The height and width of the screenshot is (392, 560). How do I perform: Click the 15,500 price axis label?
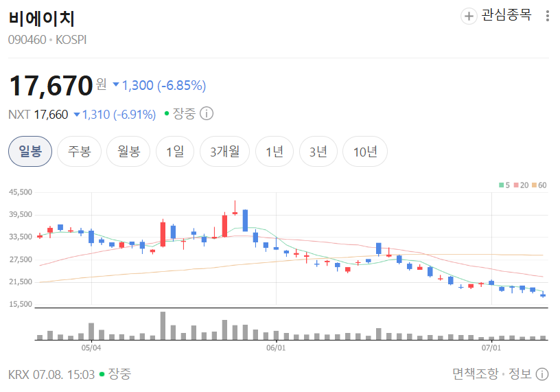pyautogui.click(x=21, y=304)
